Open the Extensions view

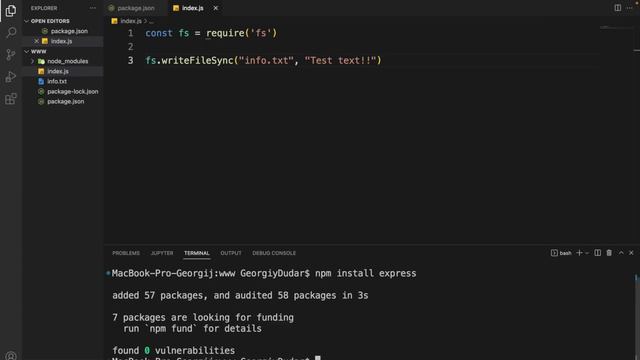click(x=11, y=98)
